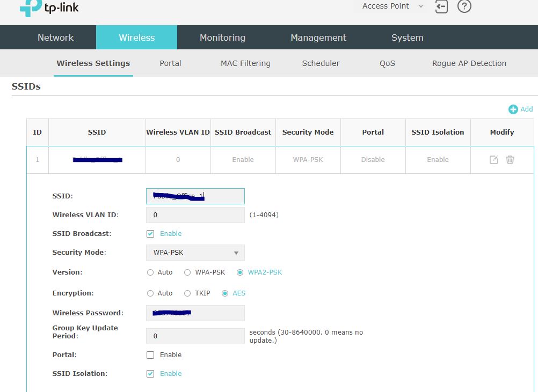This screenshot has height=392, width=538.
Task: Click the (1-4094) range hint
Action: [x=264, y=215]
